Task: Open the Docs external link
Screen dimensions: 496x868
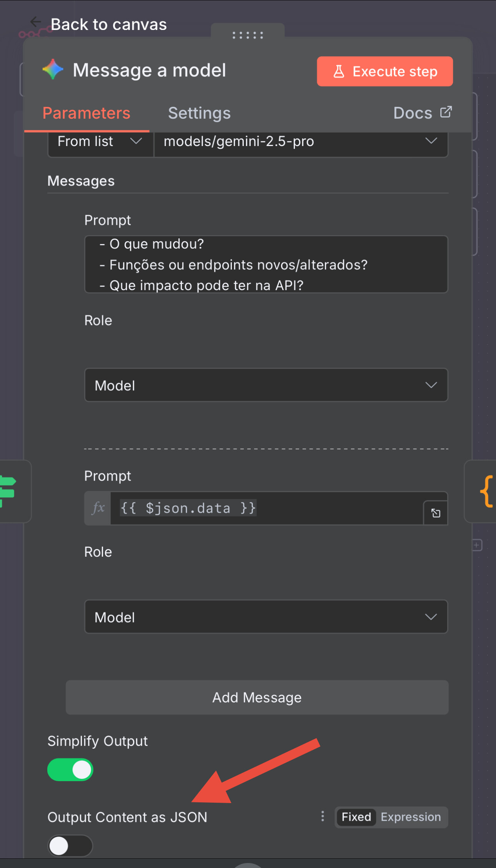Action: click(x=422, y=113)
